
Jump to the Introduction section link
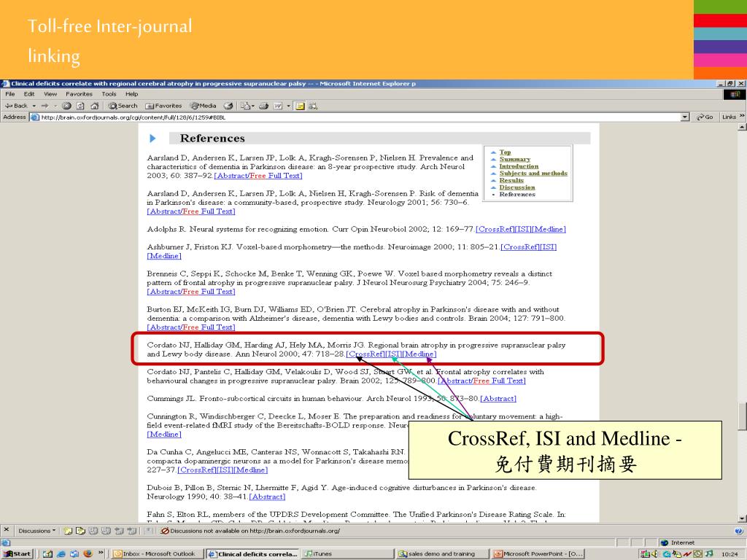pos(519,166)
